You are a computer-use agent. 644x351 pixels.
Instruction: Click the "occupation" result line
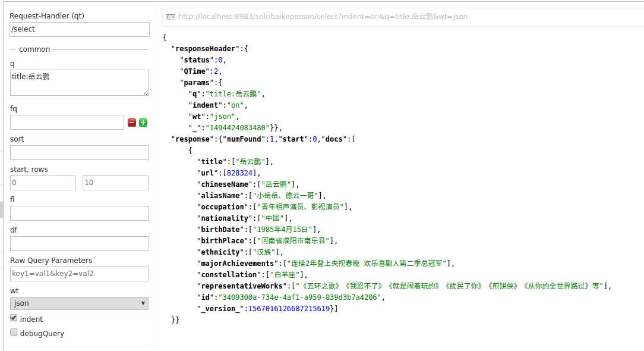(x=274, y=207)
